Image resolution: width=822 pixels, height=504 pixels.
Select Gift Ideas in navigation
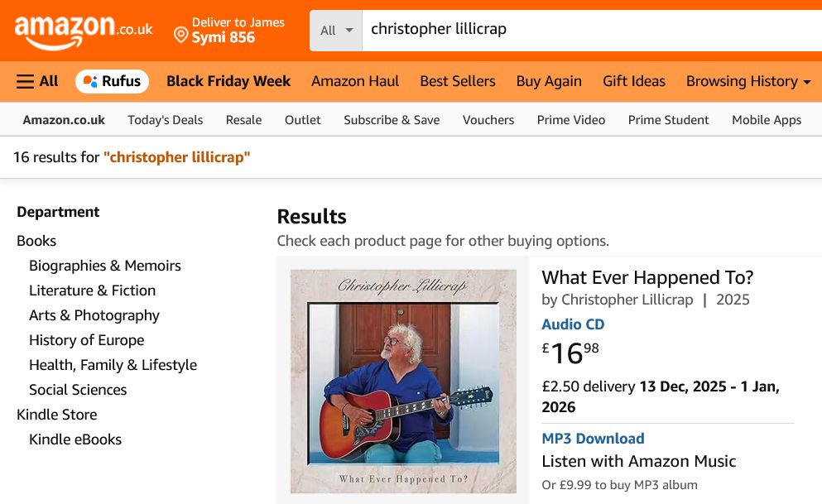[633, 81]
